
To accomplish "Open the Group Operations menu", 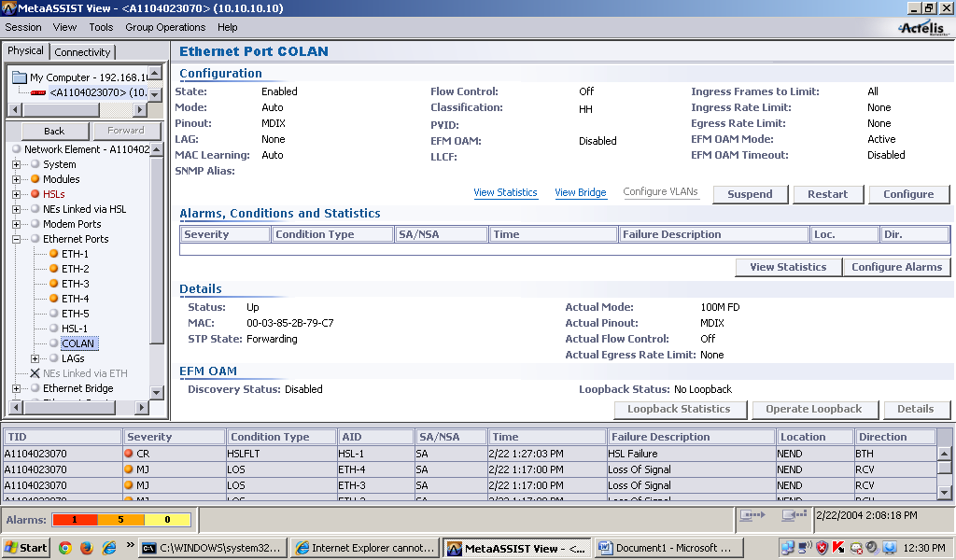I will point(164,27).
